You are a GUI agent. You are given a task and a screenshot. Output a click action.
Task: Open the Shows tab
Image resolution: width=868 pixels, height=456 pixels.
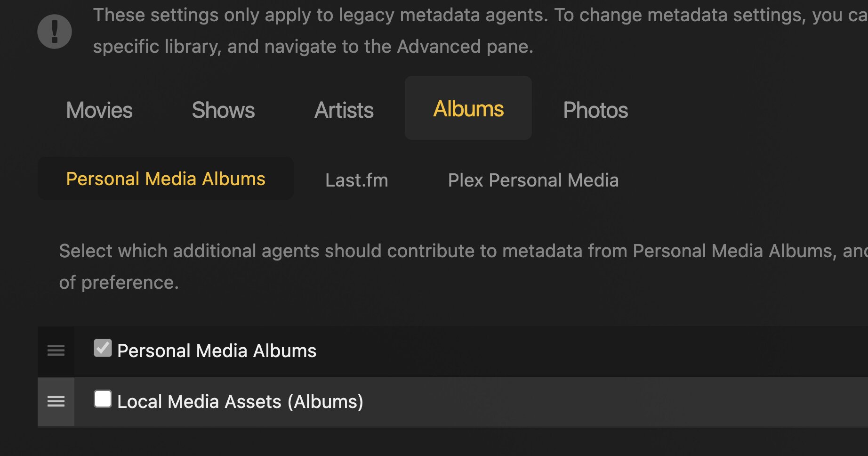[223, 110]
